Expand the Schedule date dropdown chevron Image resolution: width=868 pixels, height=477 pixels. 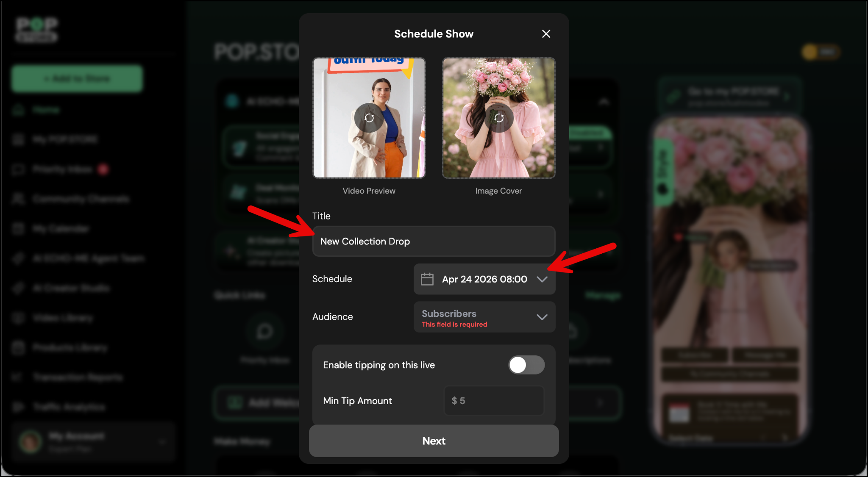tap(542, 279)
